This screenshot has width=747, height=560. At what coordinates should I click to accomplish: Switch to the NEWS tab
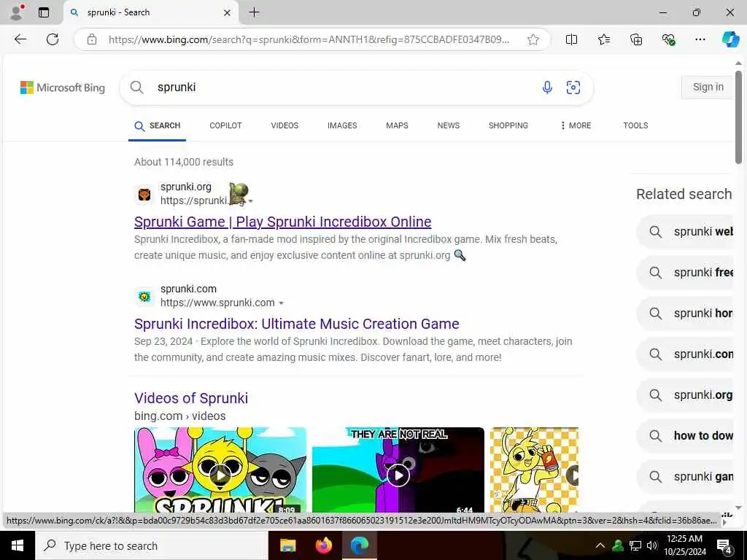[449, 125]
